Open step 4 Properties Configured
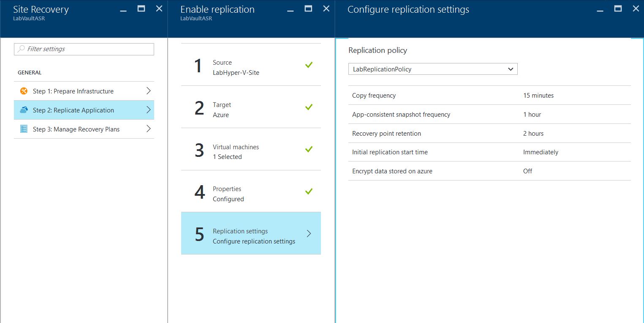The image size is (644, 323). 250,194
